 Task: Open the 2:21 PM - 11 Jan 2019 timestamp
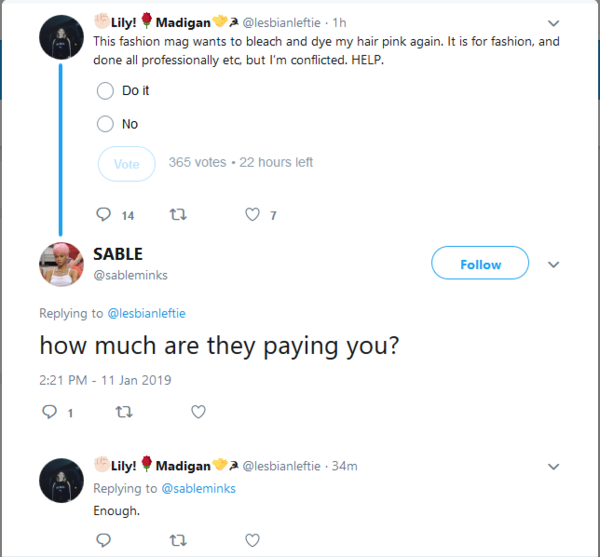click(106, 380)
